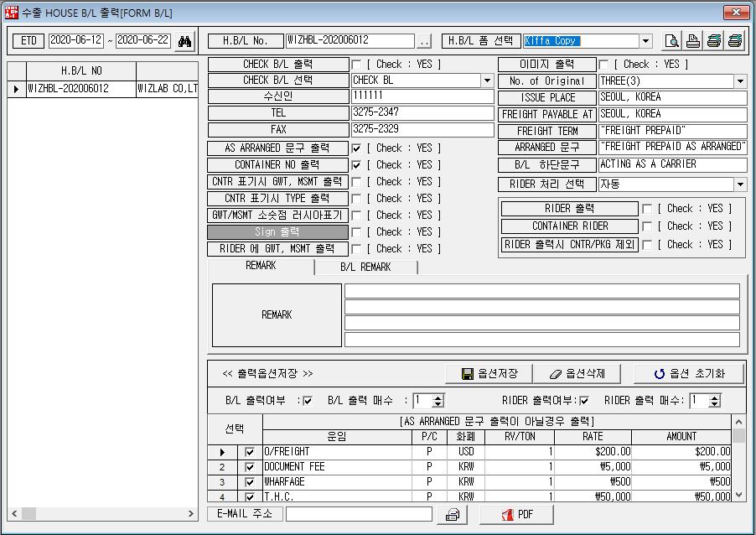Tick the CNTR 표기시 TYPE 출력 checkbox

point(356,199)
